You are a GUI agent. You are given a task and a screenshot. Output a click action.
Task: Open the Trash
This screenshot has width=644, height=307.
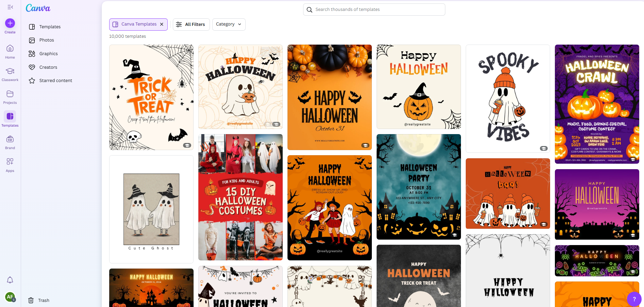(43, 300)
